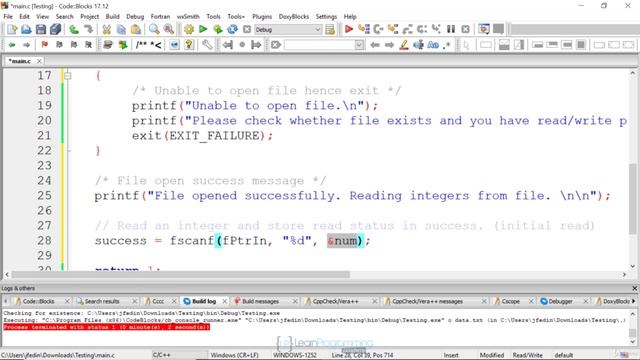Image resolution: width=640 pixels, height=360 pixels.
Task: Click the editor horizontal scrollbar thumb
Action: tap(180, 275)
